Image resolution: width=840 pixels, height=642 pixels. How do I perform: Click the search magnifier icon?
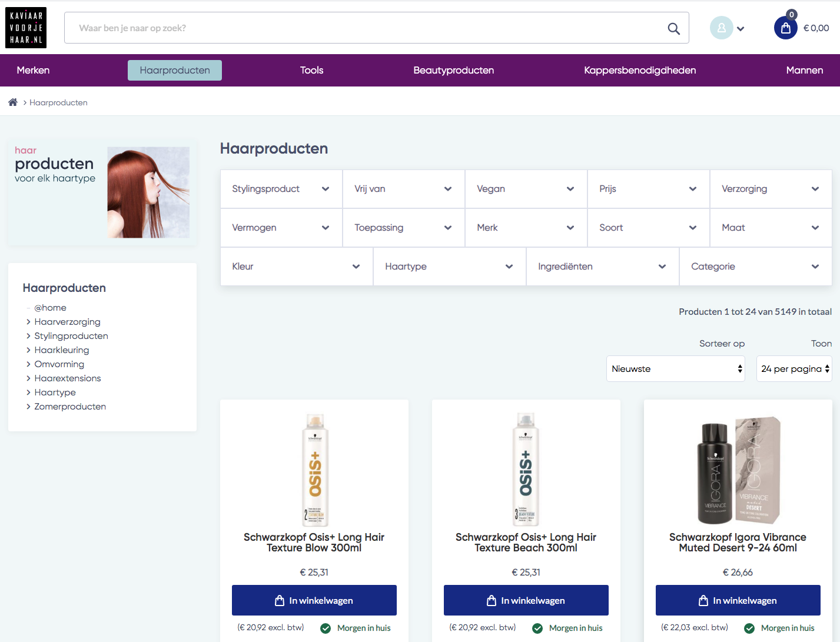(x=673, y=28)
